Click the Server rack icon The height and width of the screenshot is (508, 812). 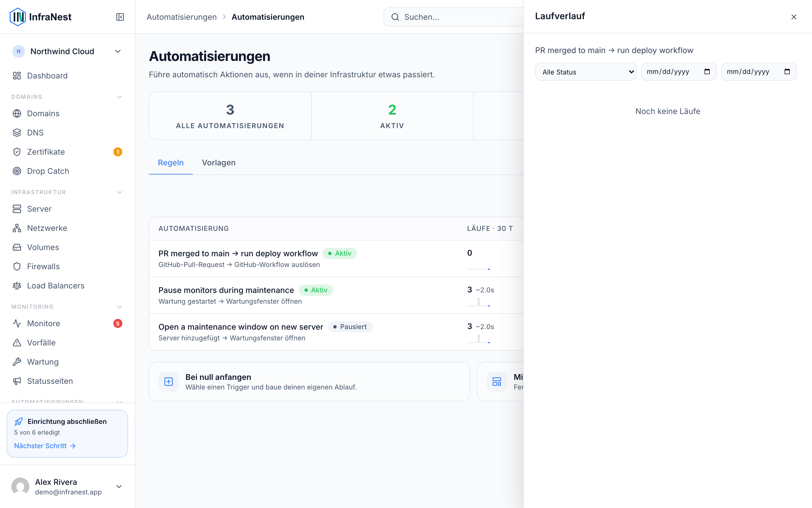pyautogui.click(x=17, y=209)
